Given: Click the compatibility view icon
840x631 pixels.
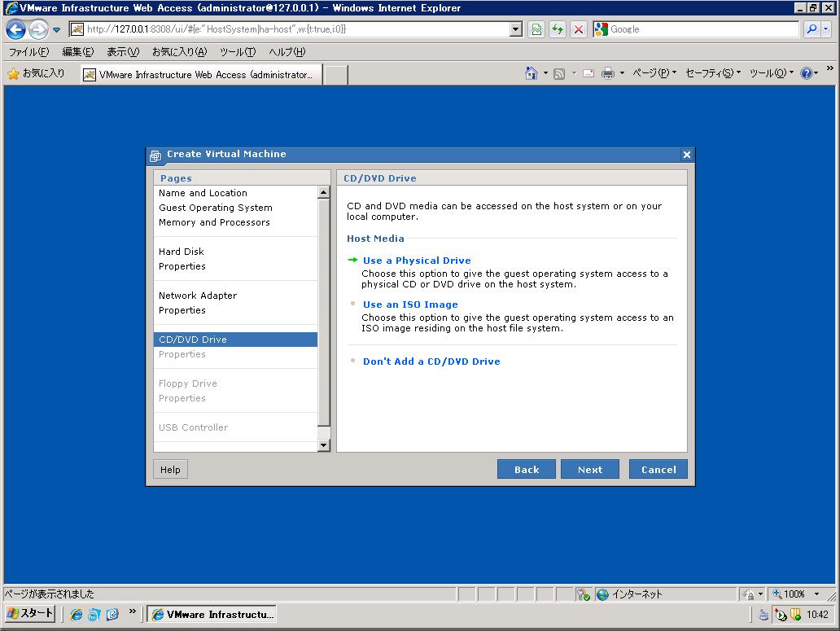Looking at the screenshot, I should point(536,29).
